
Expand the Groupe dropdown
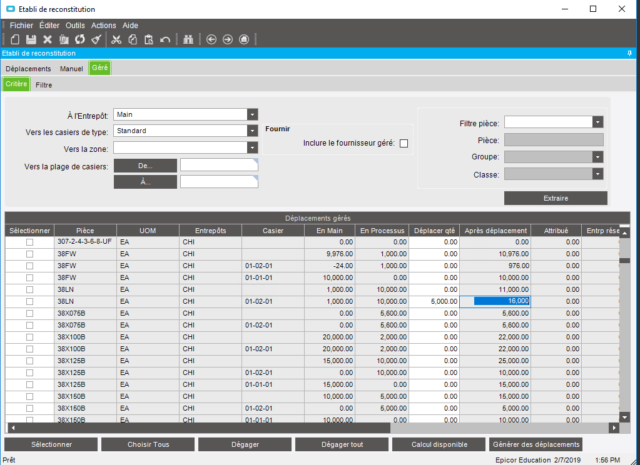598,157
